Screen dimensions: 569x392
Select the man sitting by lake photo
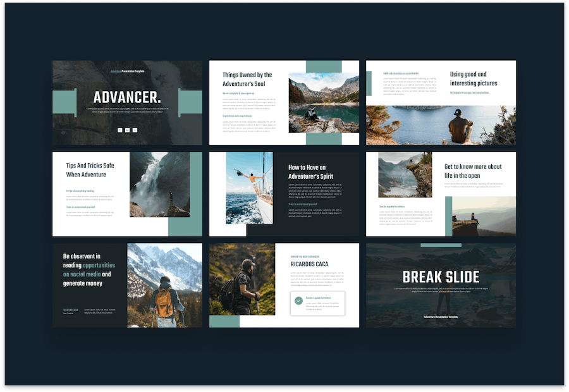point(441,125)
